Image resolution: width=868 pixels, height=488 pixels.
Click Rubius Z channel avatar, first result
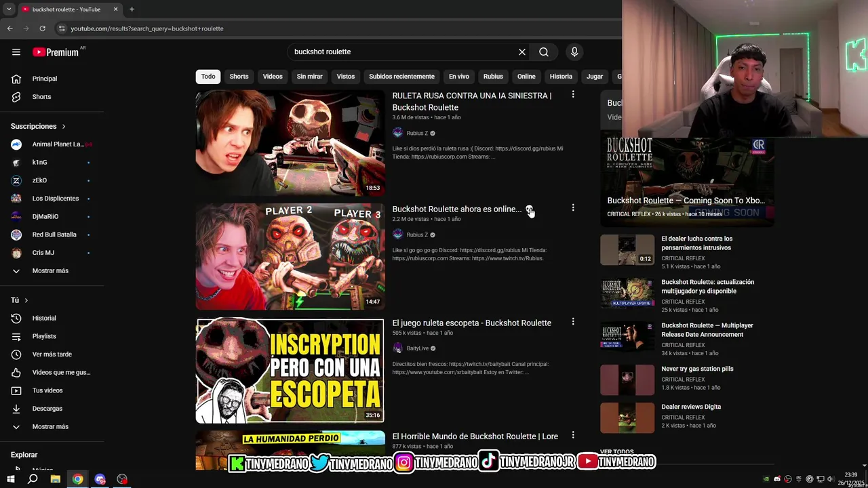[397, 133]
